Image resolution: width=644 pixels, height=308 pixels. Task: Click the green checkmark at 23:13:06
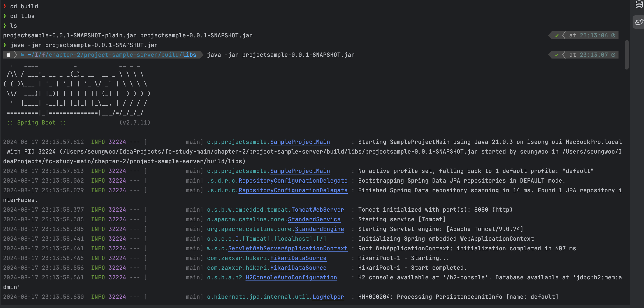pyautogui.click(x=557, y=35)
